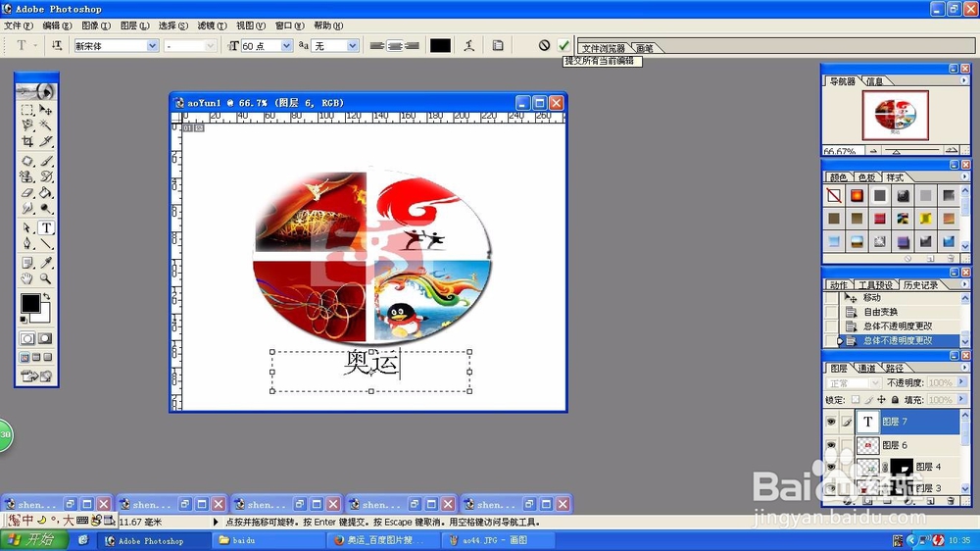
Task: Hide layer 图层 7 via eye icon
Action: click(831, 422)
